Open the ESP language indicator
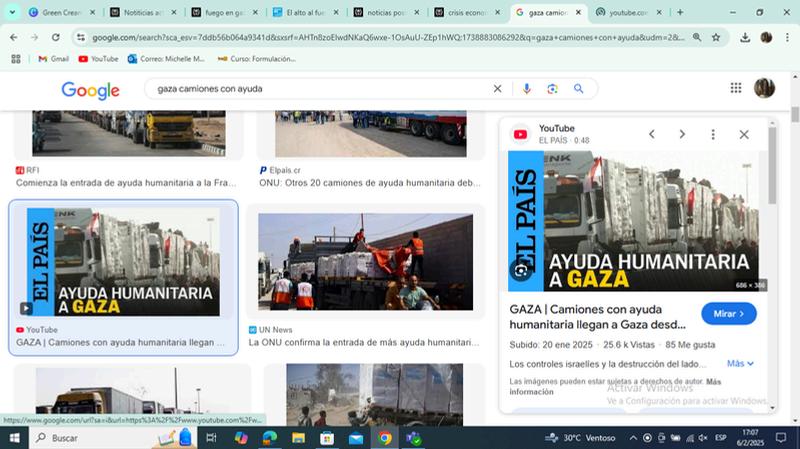Image resolution: width=800 pixels, height=449 pixels. pos(720,438)
